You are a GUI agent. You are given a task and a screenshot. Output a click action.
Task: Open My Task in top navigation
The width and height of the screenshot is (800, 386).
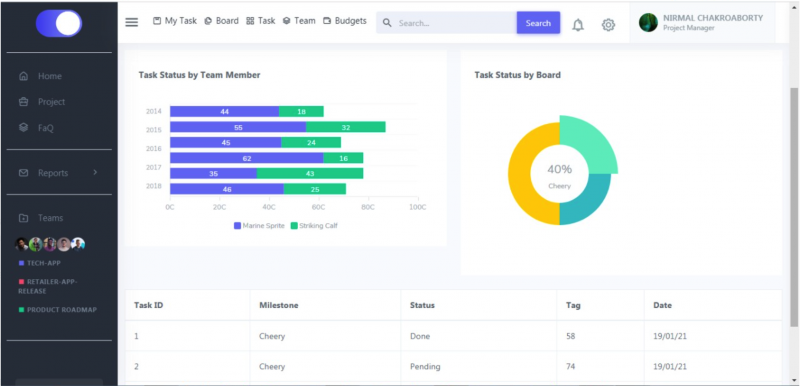pos(175,21)
